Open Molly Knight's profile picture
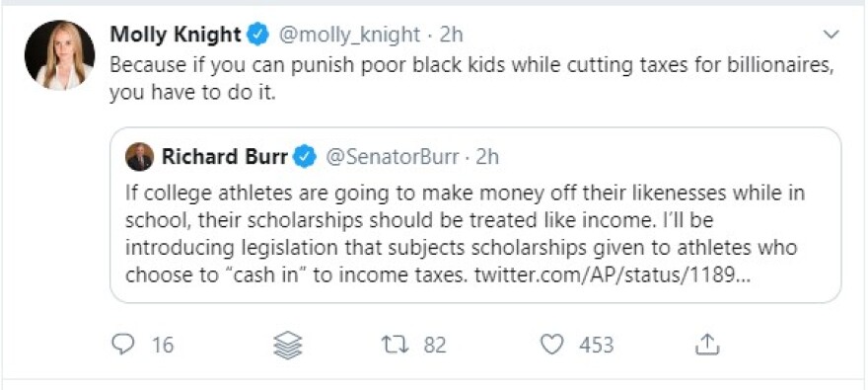 click(59, 55)
